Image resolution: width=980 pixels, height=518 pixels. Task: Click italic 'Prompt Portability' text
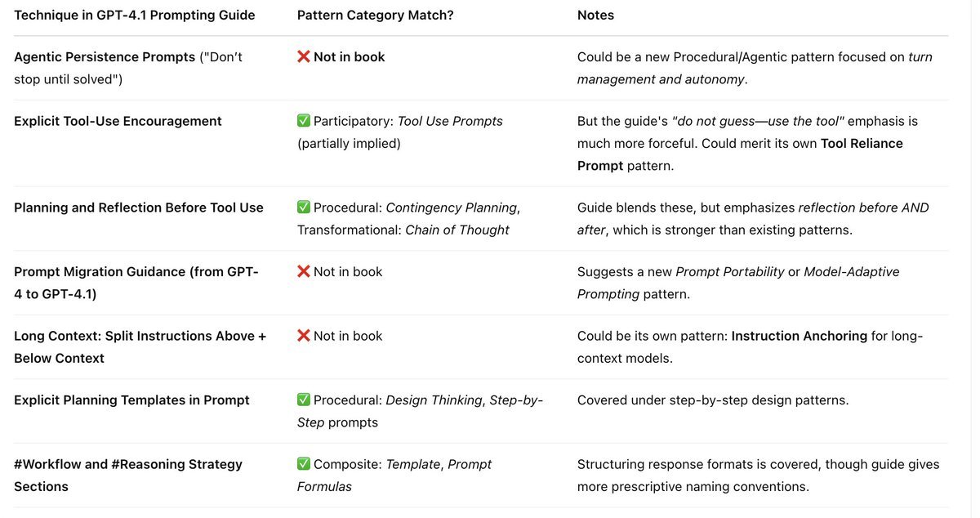click(730, 271)
